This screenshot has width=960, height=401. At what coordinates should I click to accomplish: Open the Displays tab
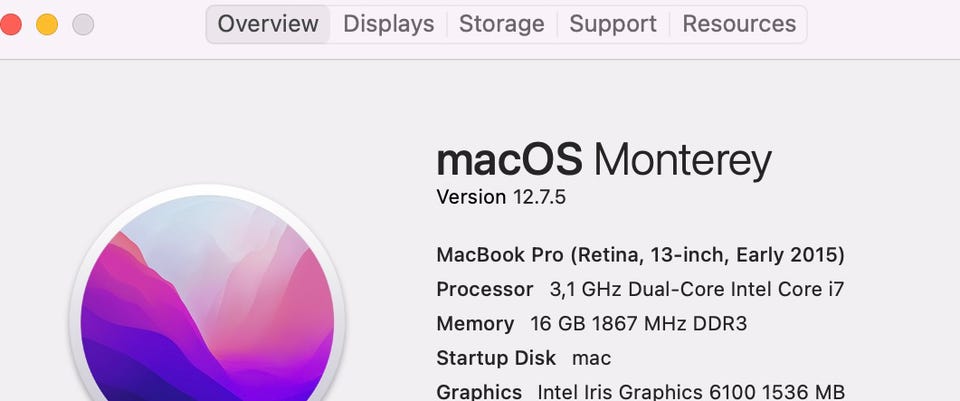coord(388,24)
